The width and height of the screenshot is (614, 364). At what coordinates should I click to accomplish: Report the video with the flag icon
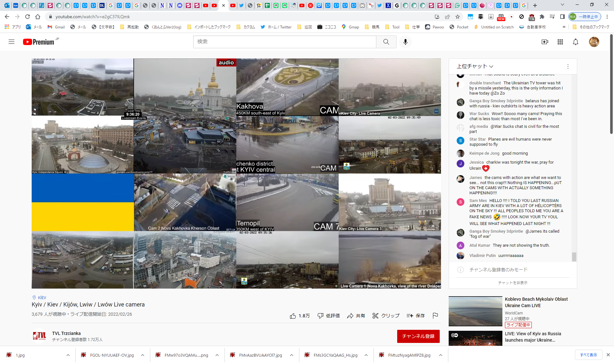(435, 316)
